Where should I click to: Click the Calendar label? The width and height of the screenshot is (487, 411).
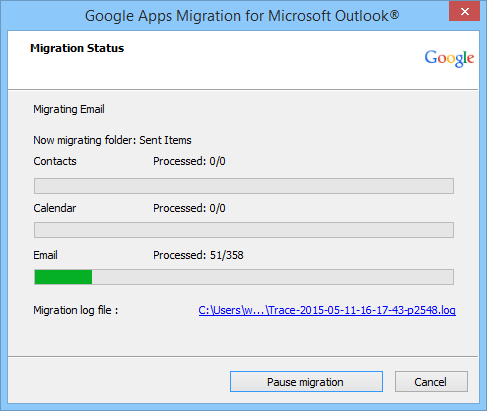coord(55,208)
